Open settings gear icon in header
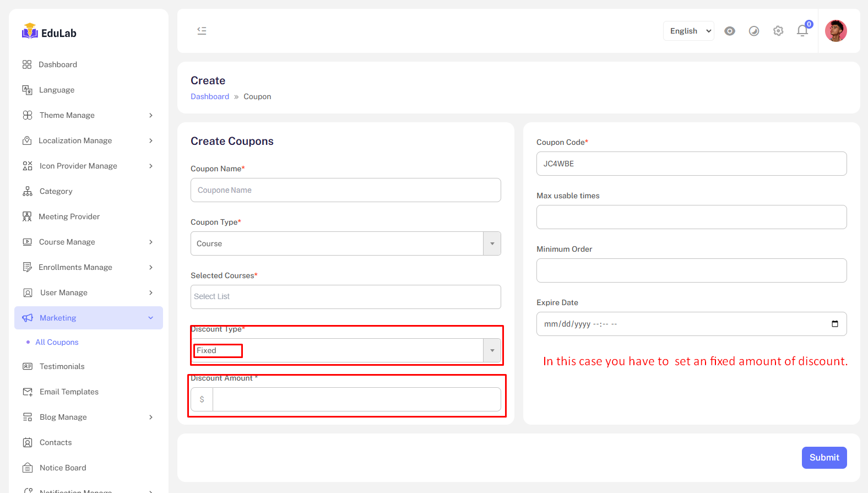Image resolution: width=868 pixels, height=493 pixels. (x=778, y=31)
